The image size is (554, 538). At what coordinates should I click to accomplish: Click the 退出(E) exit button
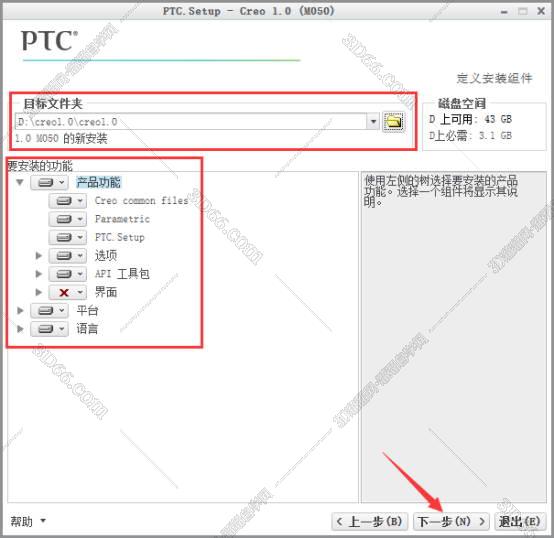click(519, 521)
